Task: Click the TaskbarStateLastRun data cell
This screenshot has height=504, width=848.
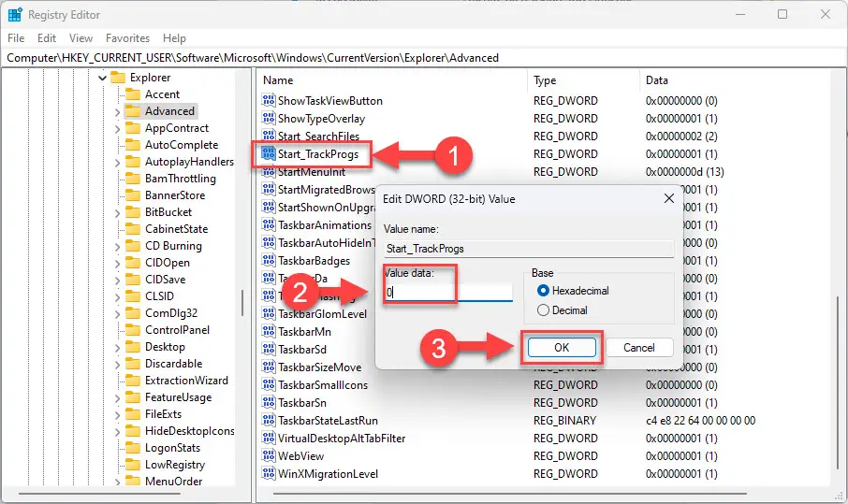Action: (x=700, y=420)
